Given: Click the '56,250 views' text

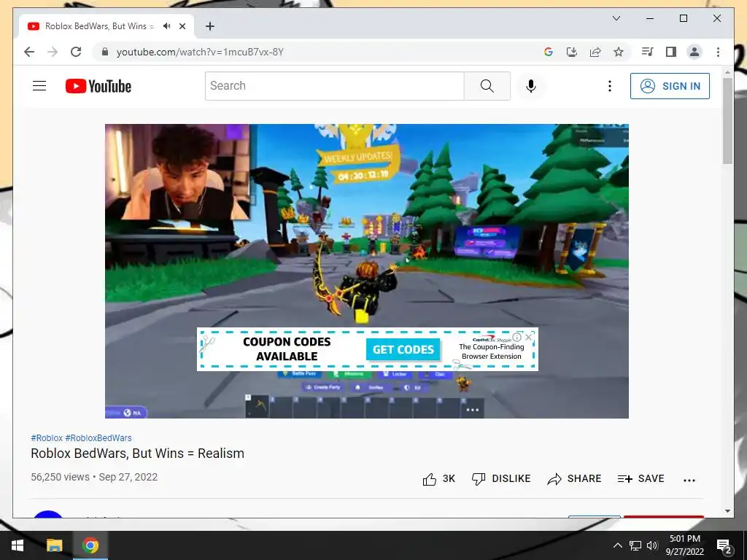Looking at the screenshot, I should [60, 477].
